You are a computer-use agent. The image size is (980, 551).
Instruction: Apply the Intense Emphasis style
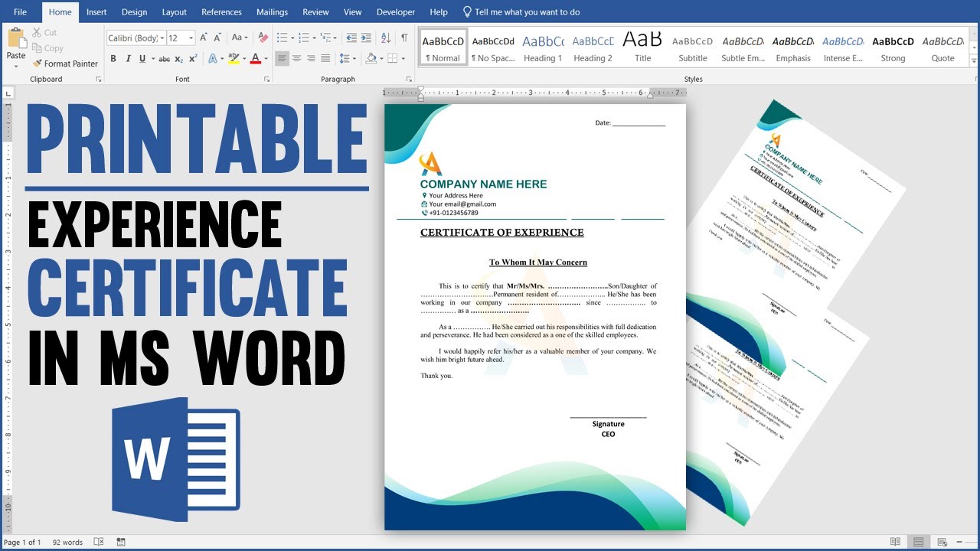[843, 47]
